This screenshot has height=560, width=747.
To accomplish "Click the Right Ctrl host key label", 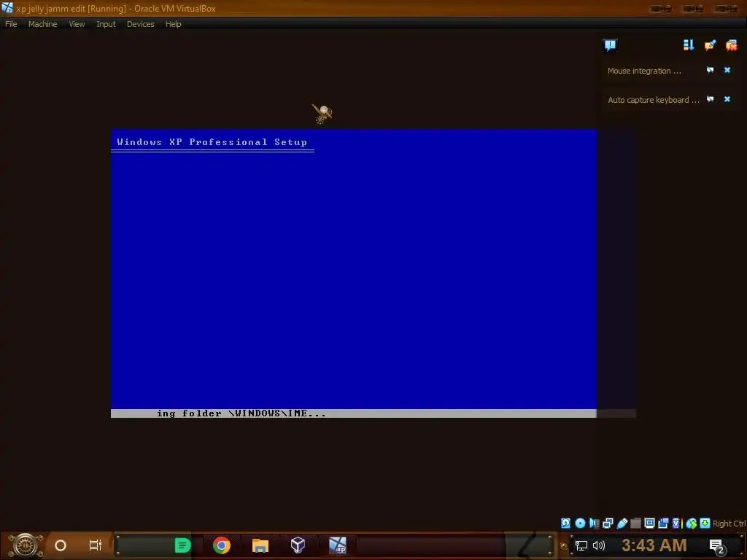I will tap(729, 524).
